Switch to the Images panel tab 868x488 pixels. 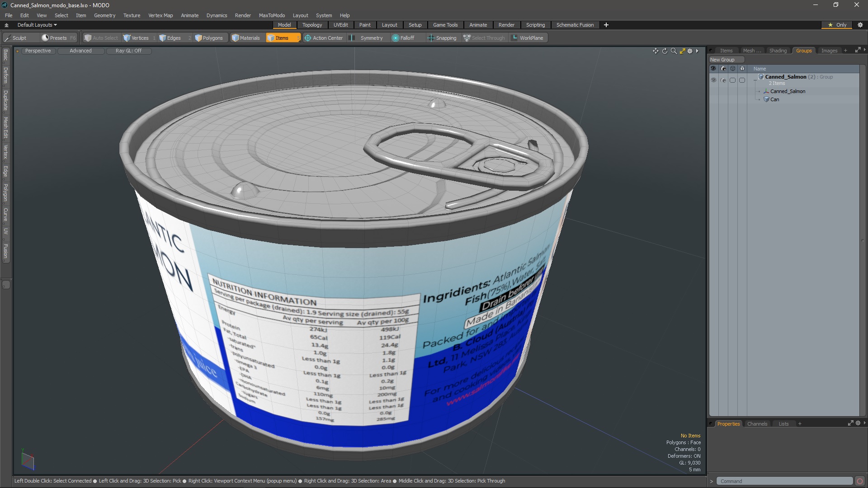(x=829, y=51)
